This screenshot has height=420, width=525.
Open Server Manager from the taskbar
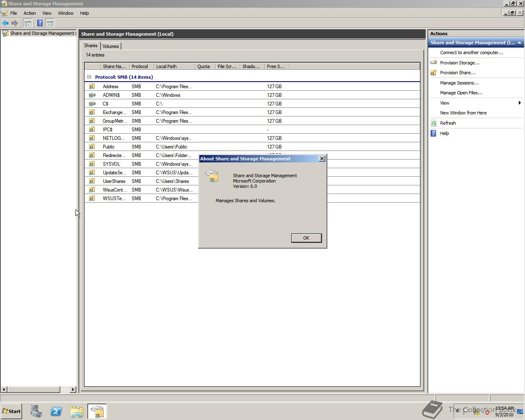point(36,411)
